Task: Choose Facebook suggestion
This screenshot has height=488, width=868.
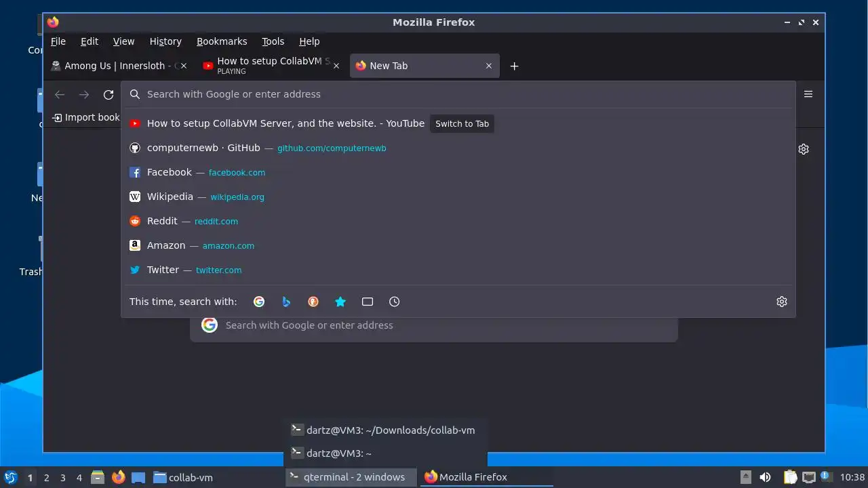Action: coord(458,172)
